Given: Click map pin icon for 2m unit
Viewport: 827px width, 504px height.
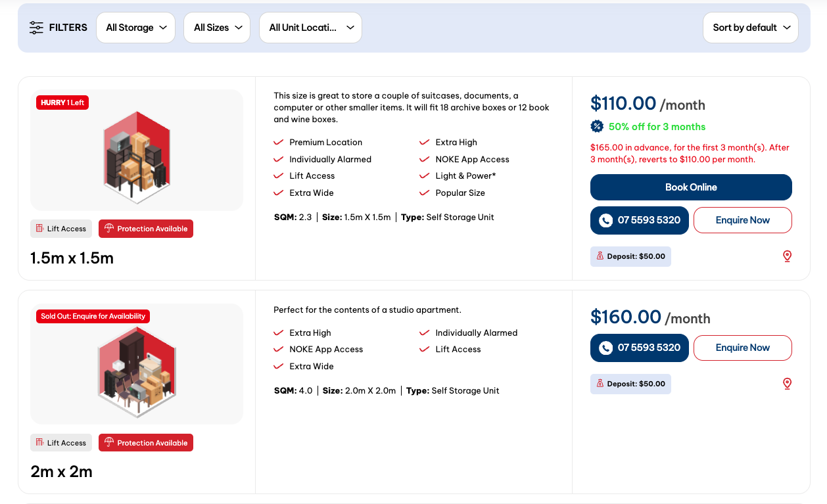Looking at the screenshot, I should [x=787, y=384].
